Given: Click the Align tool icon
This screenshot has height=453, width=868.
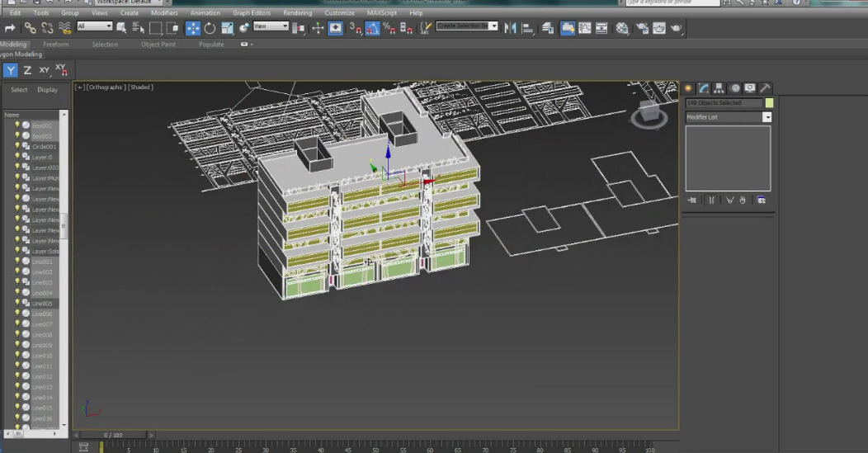Looking at the screenshot, I should pyautogui.click(x=528, y=28).
